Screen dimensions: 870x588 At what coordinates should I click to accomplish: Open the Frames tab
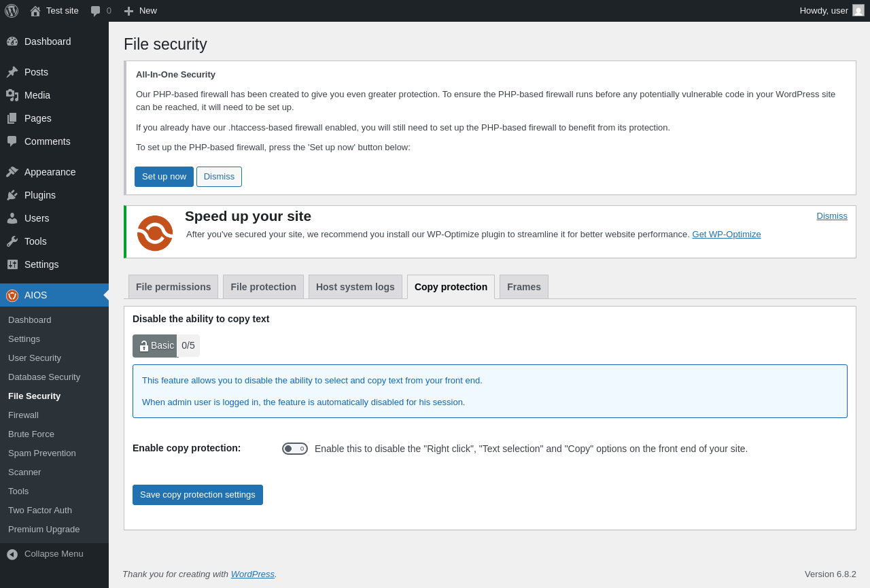[x=524, y=287]
